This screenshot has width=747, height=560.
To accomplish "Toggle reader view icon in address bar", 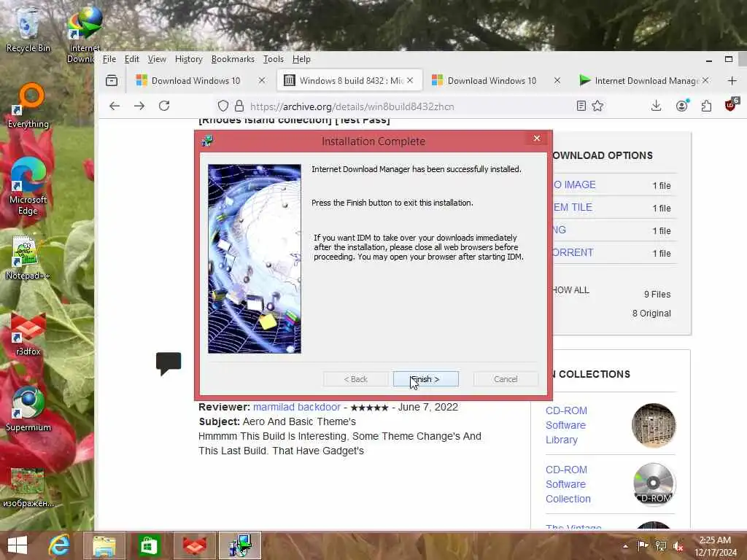I will pyautogui.click(x=581, y=106).
